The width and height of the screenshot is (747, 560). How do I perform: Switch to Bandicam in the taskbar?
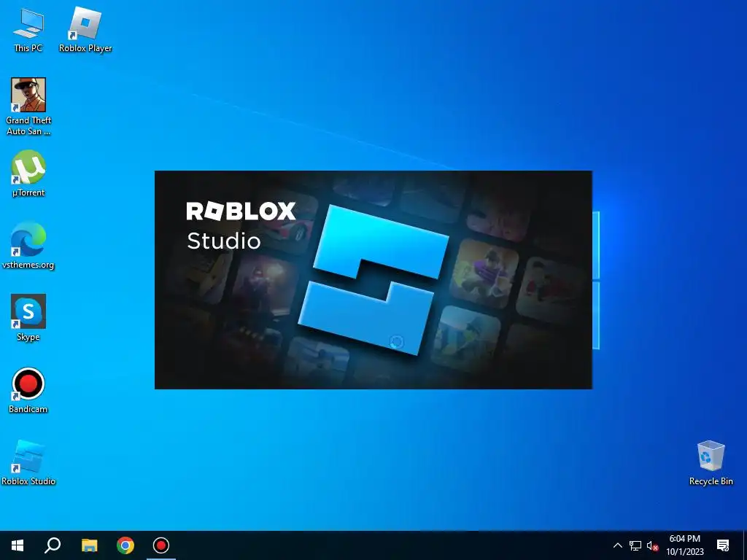click(161, 545)
